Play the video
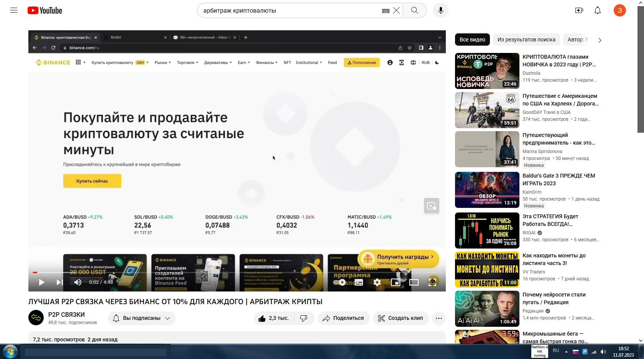 (x=42, y=282)
